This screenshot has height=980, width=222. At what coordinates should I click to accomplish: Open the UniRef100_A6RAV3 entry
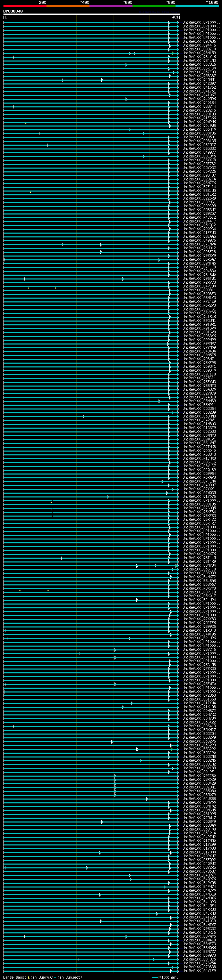[x=199, y=477]
